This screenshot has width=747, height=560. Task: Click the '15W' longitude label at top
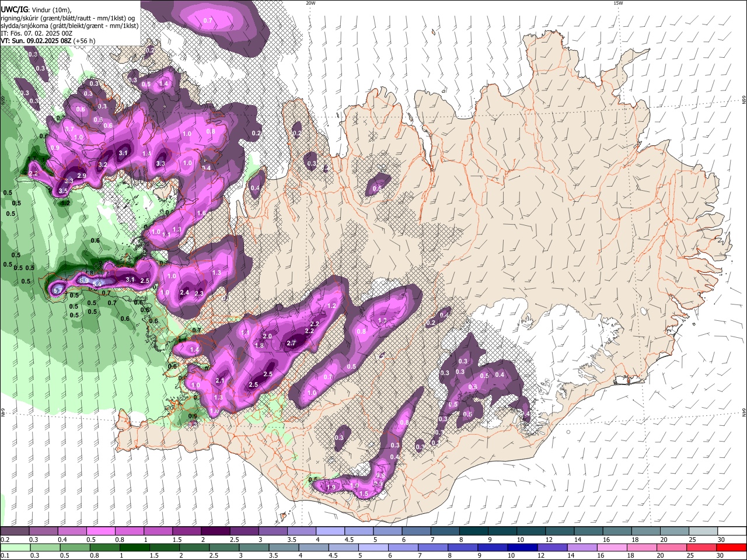click(618, 3)
